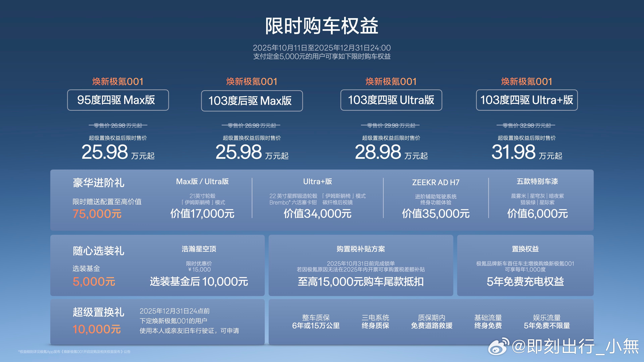Click the 娱乐流量 5年免费不限量 item
644x362 pixels.
coord(547,322)
